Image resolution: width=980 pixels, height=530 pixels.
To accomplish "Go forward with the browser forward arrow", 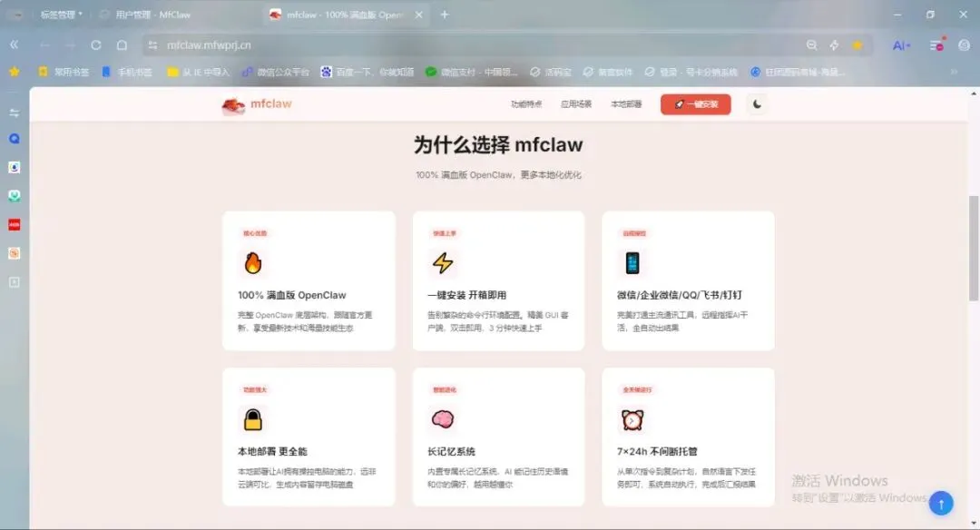I will 70,45.
